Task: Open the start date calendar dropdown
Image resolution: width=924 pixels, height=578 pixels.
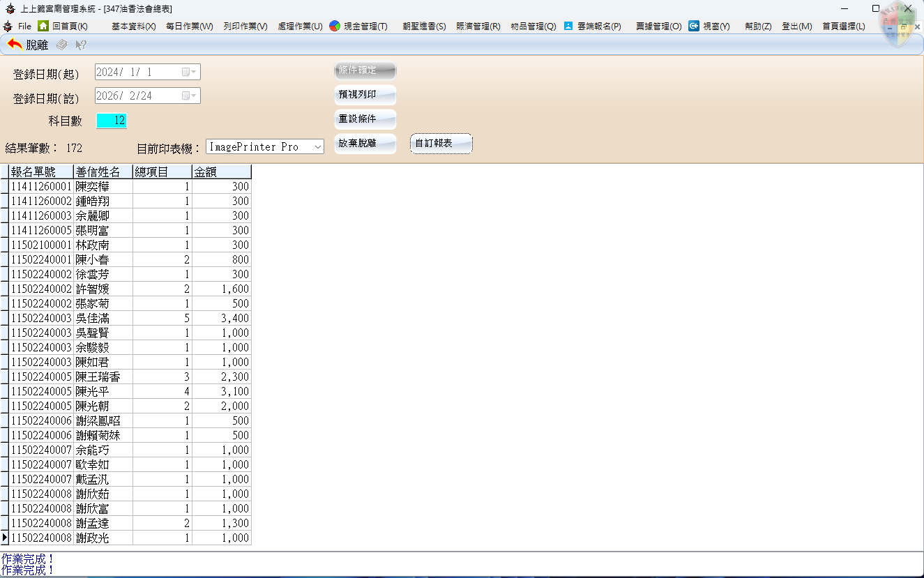Action: click(x=189, y=72)
